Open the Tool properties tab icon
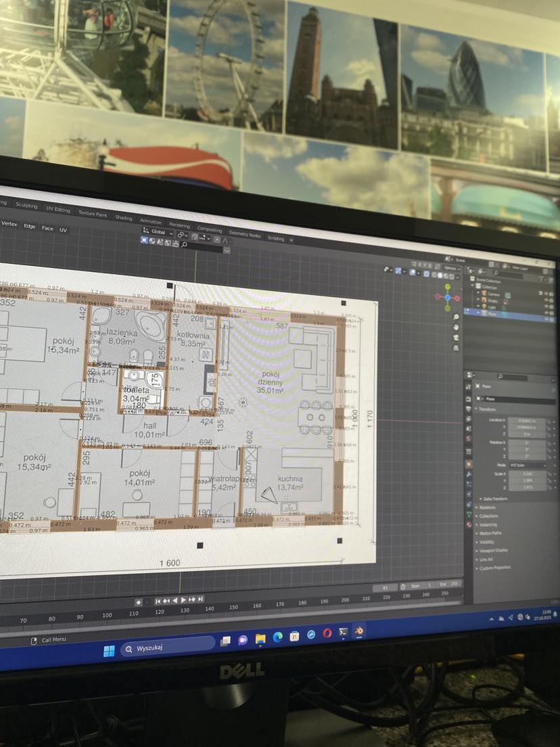 pyautogui.click(x=469, y=387)
